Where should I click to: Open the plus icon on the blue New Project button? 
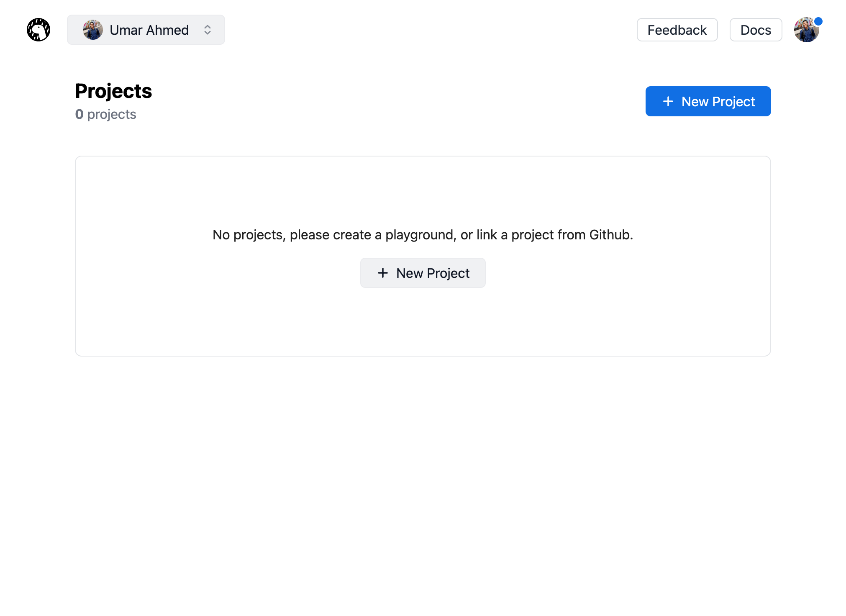(x=668, y=101)
